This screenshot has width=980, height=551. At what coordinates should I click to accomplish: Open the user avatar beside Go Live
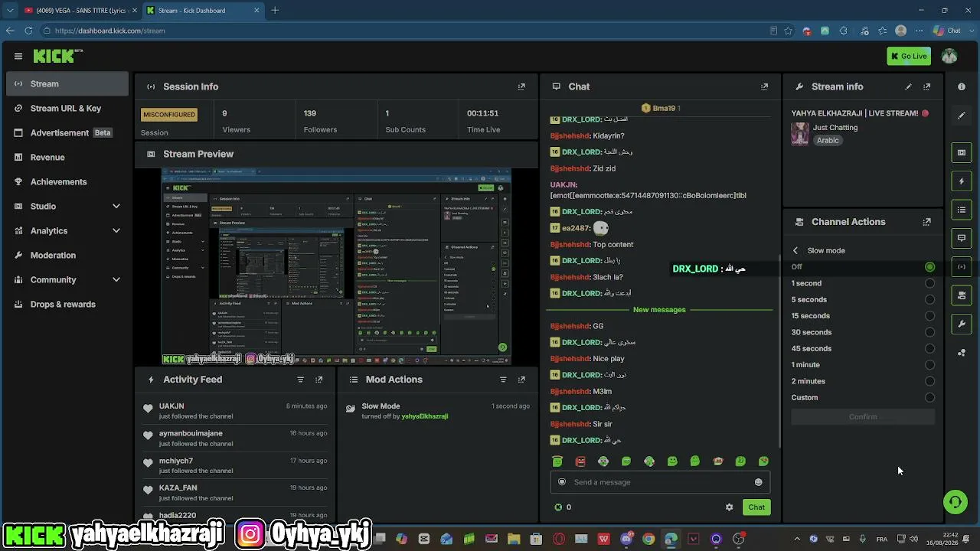pyautogui.click(x=949, y=56)
